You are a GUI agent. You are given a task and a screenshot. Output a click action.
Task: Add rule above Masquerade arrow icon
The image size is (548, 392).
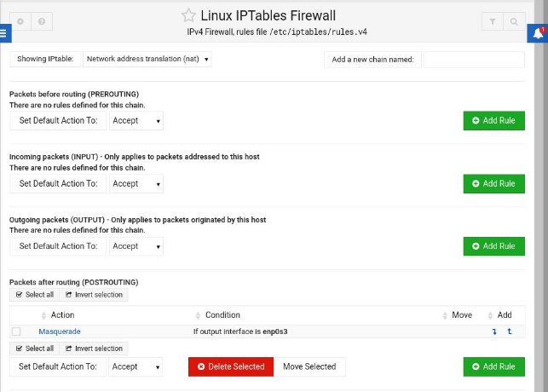510,331
